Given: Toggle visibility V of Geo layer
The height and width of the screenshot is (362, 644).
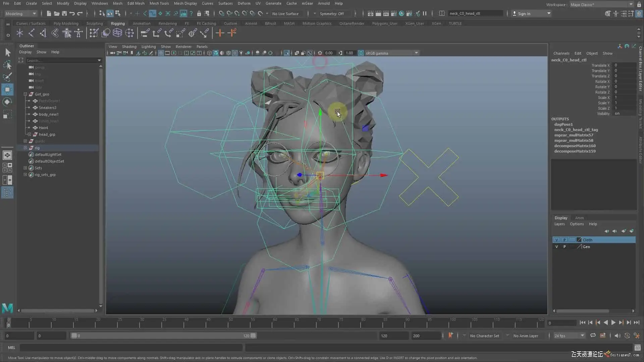Looking at the screenshot, I should 557,247.
